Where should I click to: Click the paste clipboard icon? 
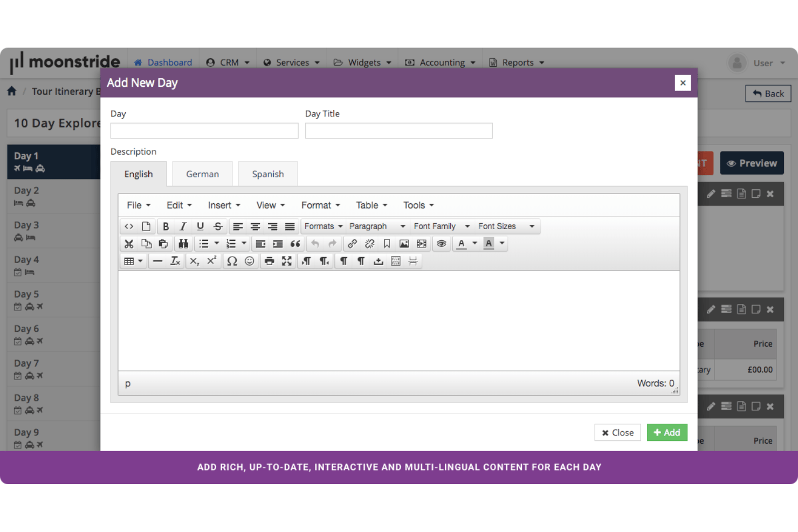(163, 244)
